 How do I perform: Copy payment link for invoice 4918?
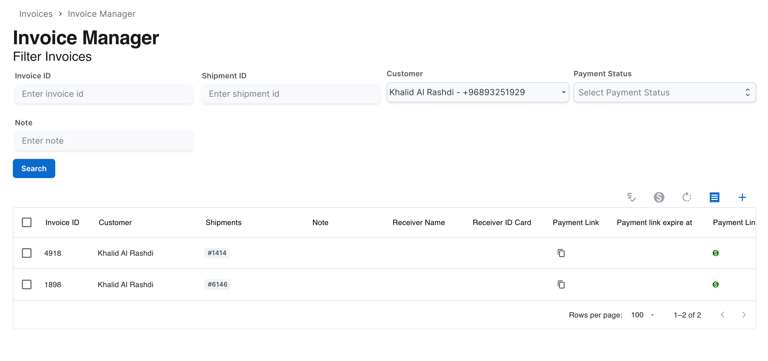pyautogui.click(x=561, y=253)
